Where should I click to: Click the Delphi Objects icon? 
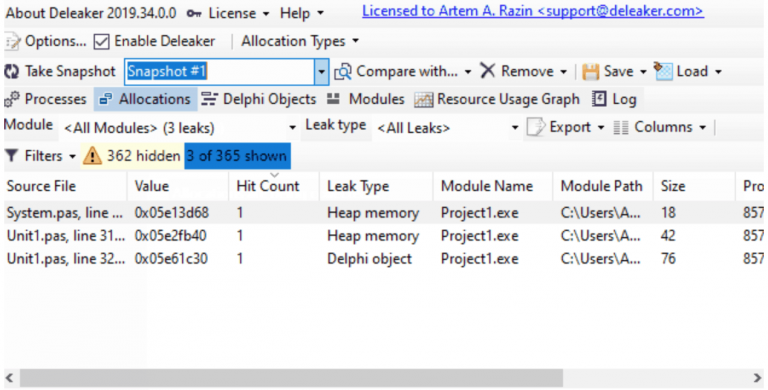pos(209,99)
